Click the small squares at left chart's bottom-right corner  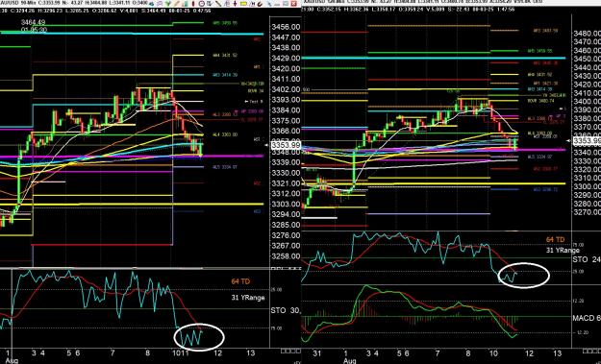pos(290,351)
